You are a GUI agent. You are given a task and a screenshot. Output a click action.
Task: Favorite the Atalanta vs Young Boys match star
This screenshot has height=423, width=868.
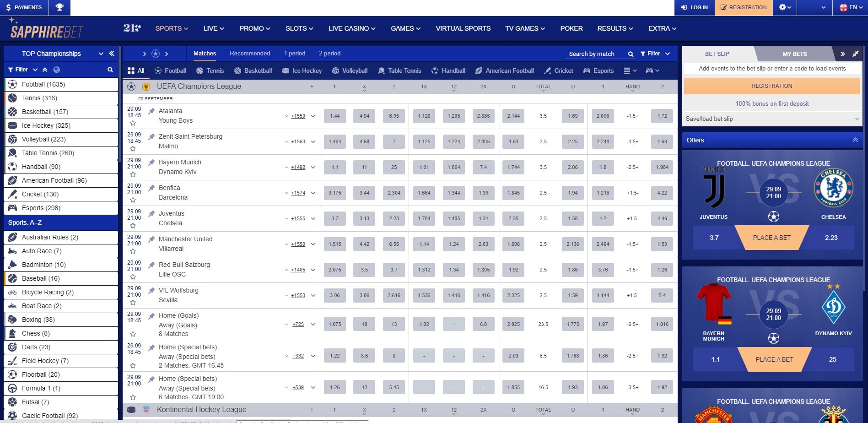(133, 123)
